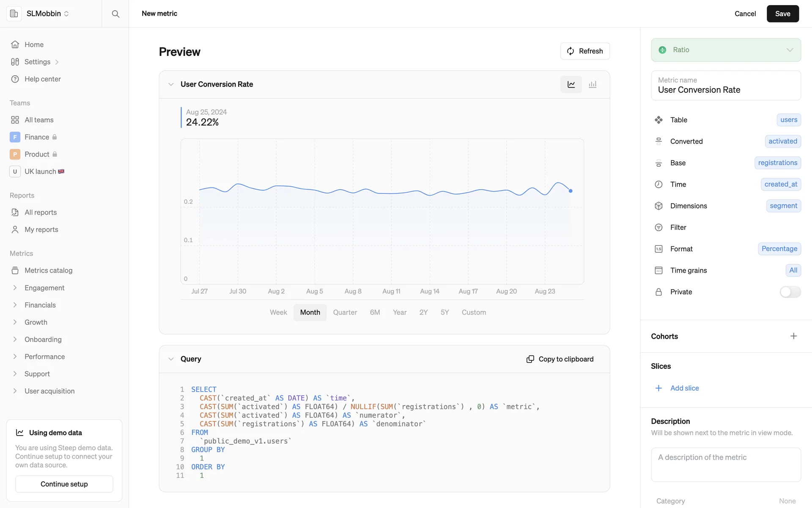Click the data point on chart line
Image resolution: width=812 pixels, height=508 pixels.
(571, 191)
